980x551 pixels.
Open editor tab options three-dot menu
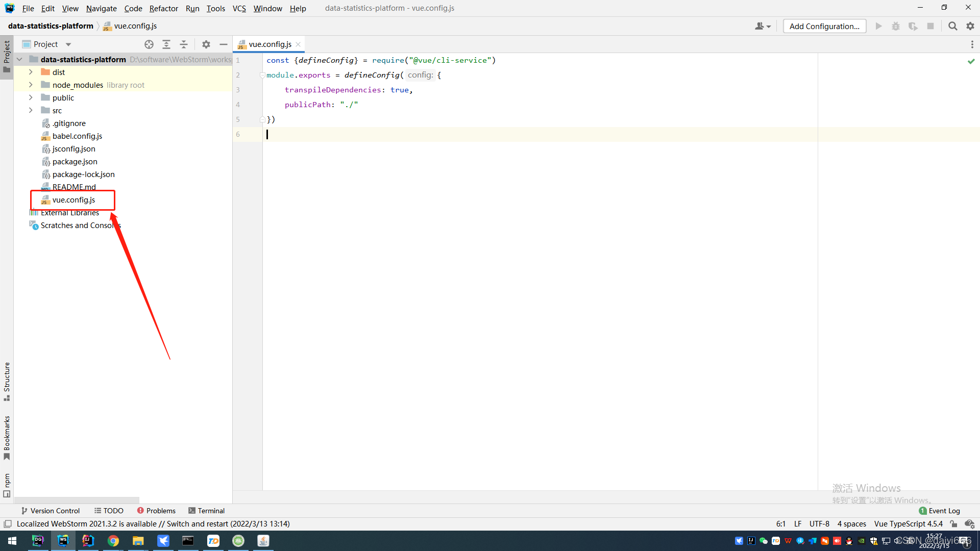tap(972, 44)
